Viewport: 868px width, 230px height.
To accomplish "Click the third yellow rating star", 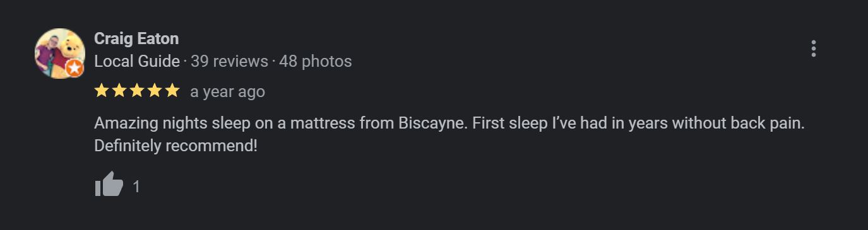I will (x=137, y=91).
